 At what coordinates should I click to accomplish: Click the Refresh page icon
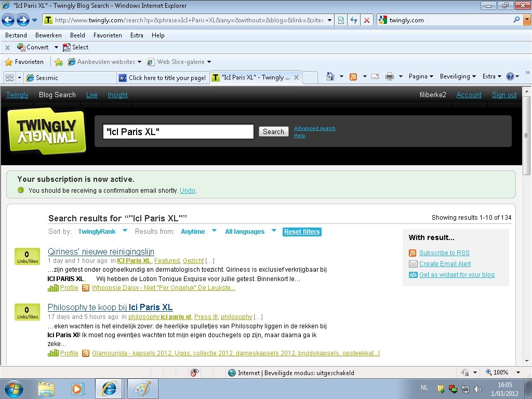354,20
